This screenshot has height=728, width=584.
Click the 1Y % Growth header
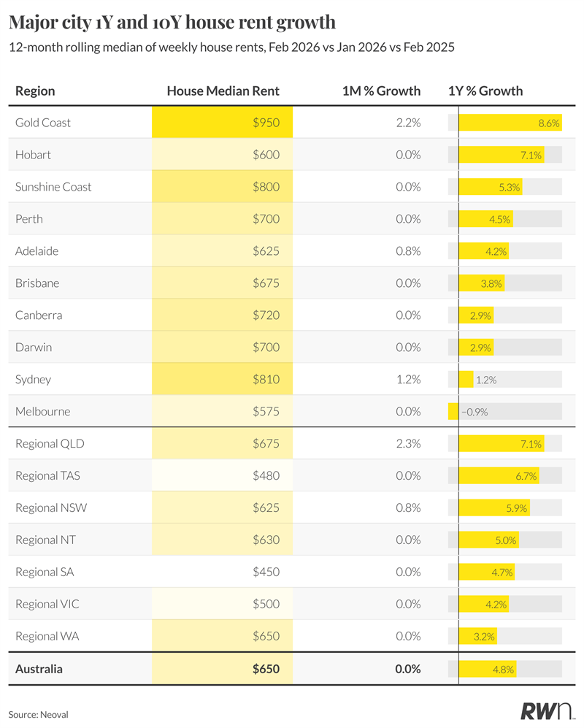485,91
